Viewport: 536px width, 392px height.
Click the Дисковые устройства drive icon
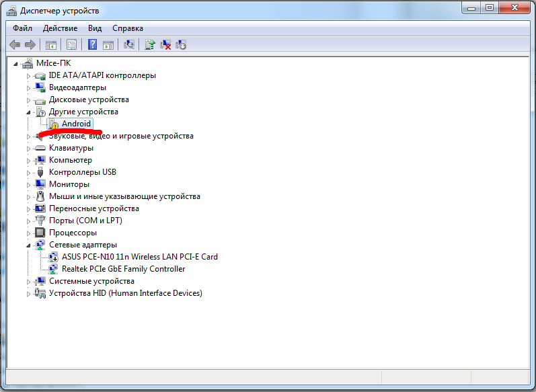pos(40,100)
